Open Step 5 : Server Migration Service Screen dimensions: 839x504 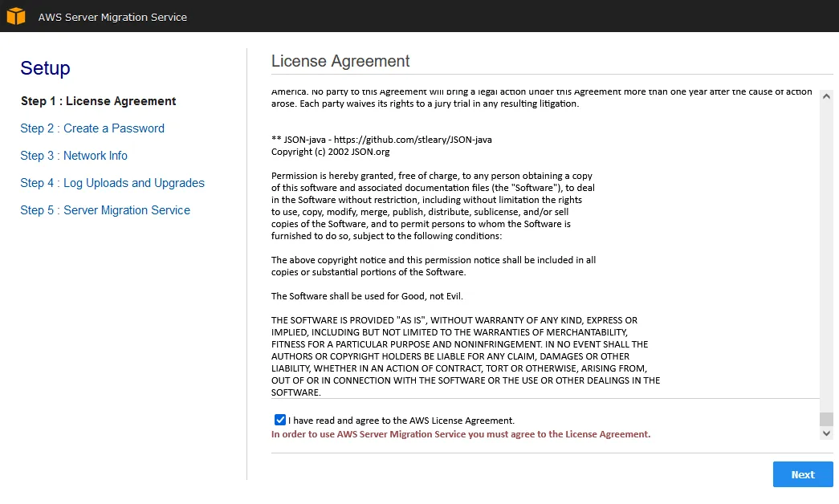(105, 210)
